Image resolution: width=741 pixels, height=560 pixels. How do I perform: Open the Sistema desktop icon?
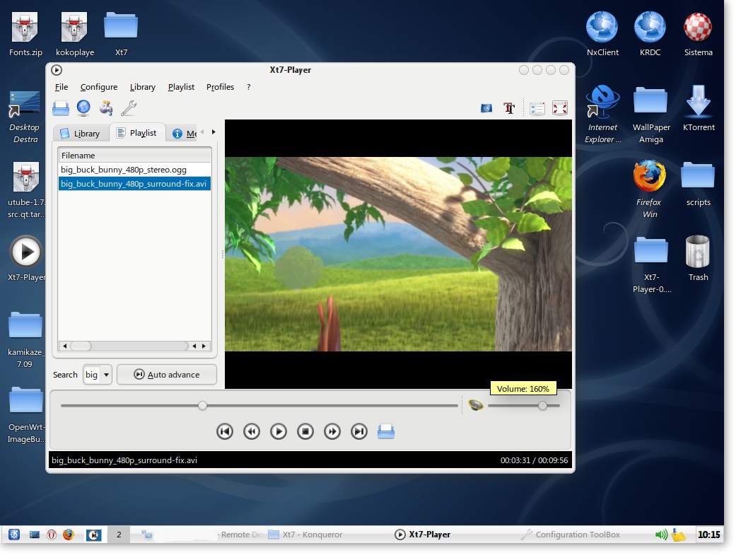point(698,35)
